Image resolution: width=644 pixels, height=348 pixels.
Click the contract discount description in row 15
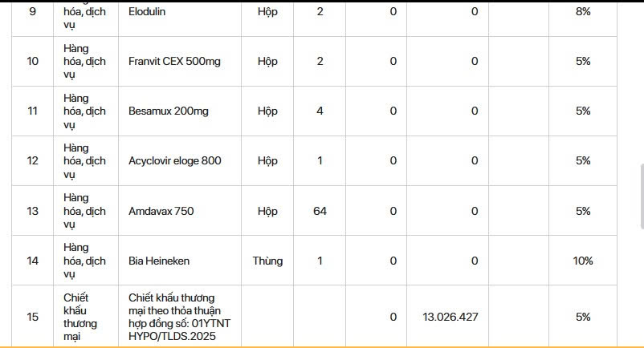[173, 317]
